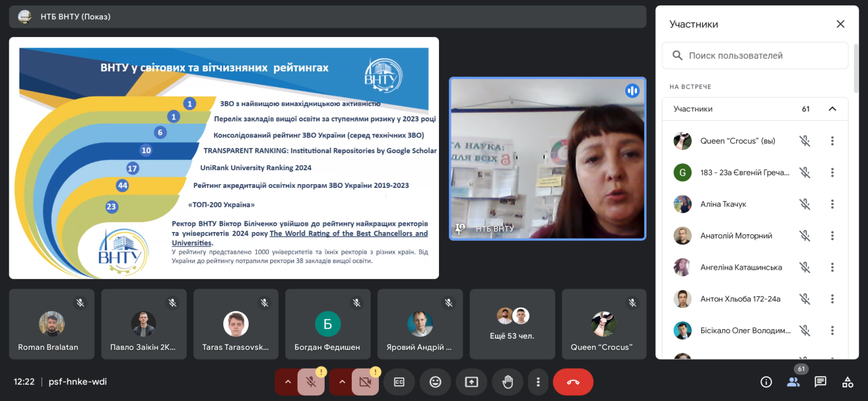Open options menu for Аліна Ткачук

pyautogui.click(x=832, y=204)
